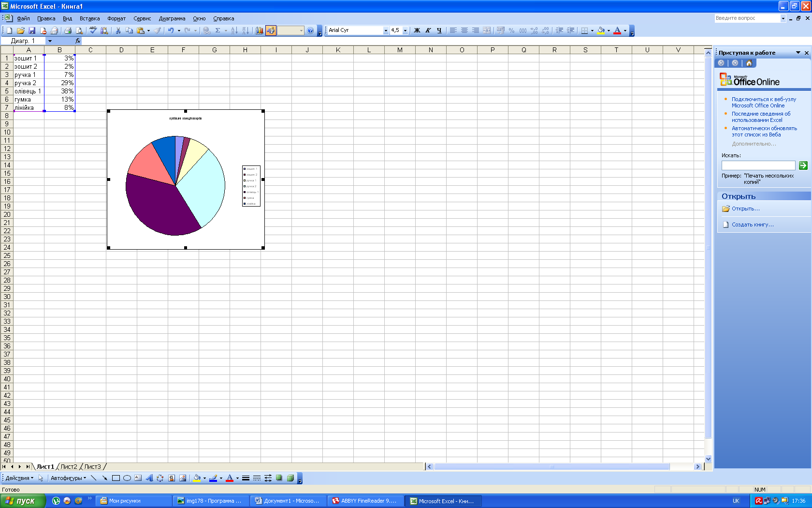The height and width of the screenshot is (508, 812).
Task: Expand the Paste options dropdown arrow
Action: [148, 30]
